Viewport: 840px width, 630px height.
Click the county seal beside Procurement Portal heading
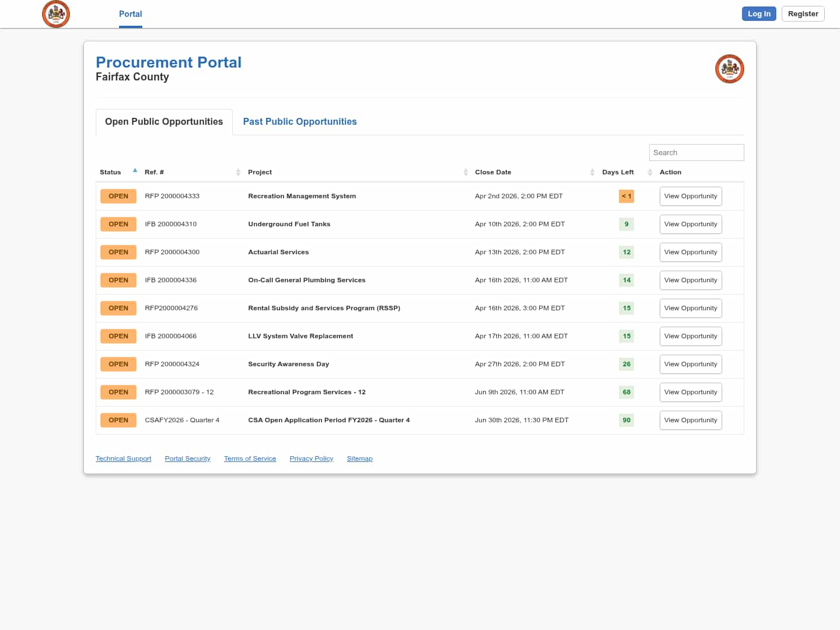[729, 69]
